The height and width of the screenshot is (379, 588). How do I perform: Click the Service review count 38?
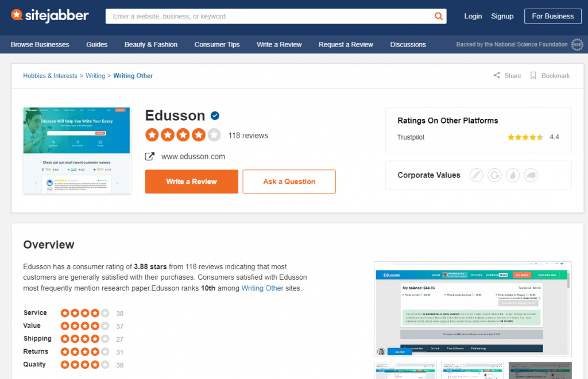point(119,314)
